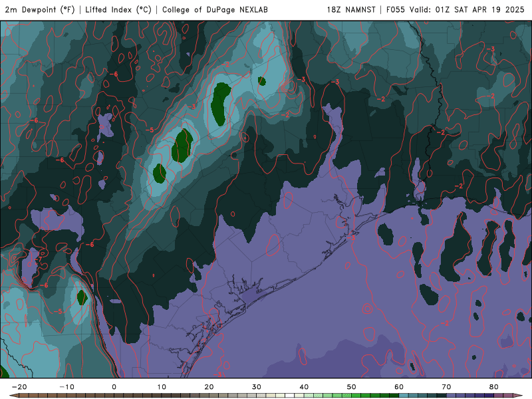Screen dimensions: 532x399
Task: Click the left arrow end of color bar
Action: click(13, 396)
